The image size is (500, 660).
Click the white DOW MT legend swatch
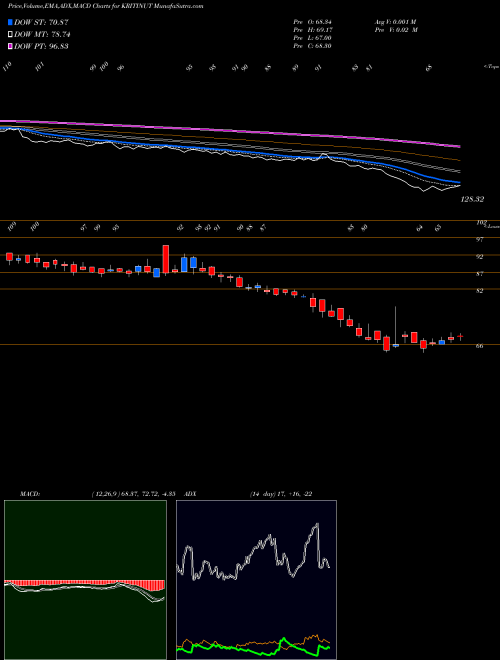[x=10, y=35]
